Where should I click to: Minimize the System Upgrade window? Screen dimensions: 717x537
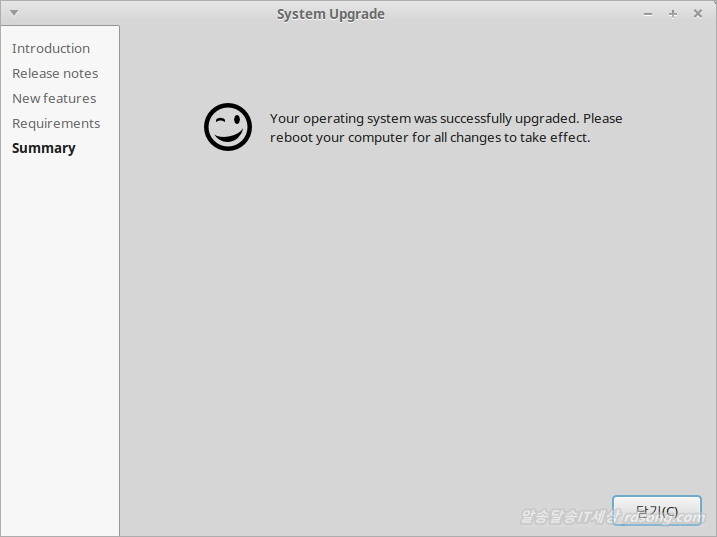[x=648, y=14]
